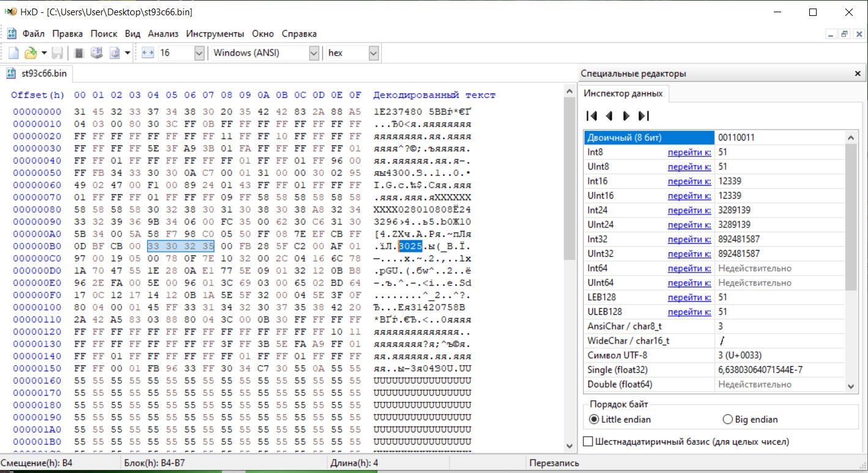Open the hex offset base dropdown

click(x=374, y=53)
